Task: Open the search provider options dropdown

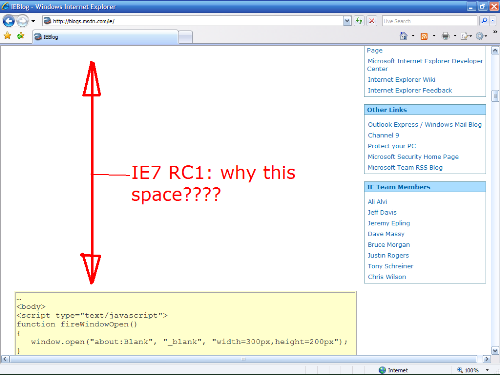Action: (x=493, y=21)
